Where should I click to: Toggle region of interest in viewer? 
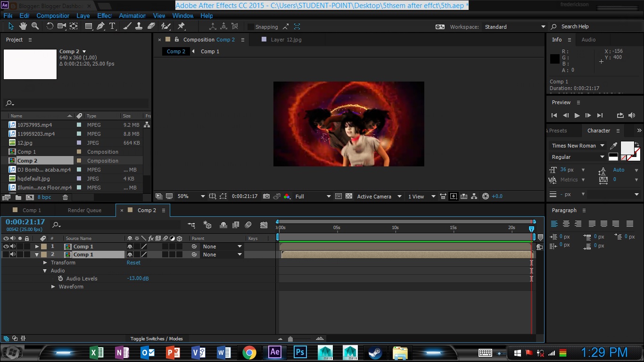click(x=338, y=197)
